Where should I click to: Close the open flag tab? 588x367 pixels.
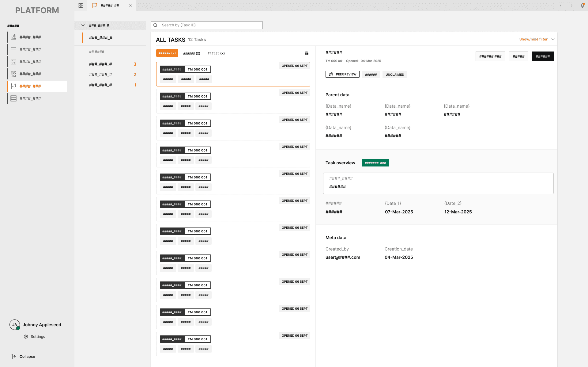(131, 6)
